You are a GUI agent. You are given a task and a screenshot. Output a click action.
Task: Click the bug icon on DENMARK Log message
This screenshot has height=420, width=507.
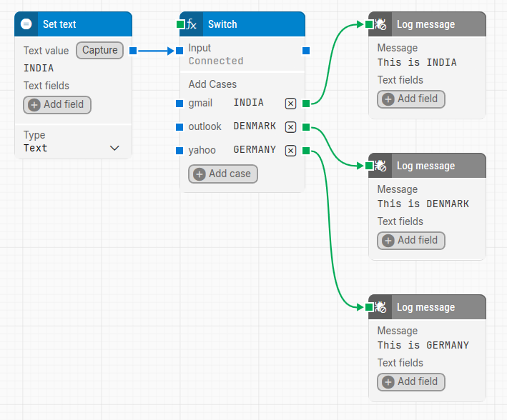point(380,166)
